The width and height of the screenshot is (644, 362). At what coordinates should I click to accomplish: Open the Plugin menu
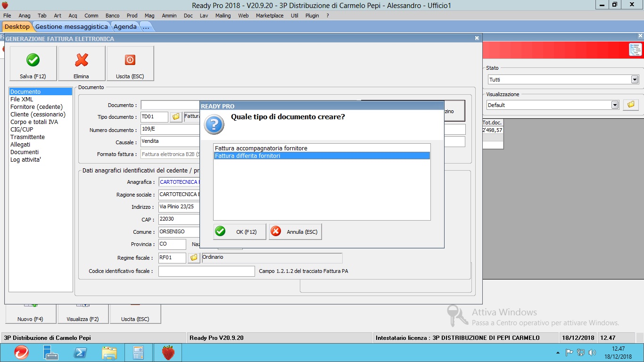(312, 16)
